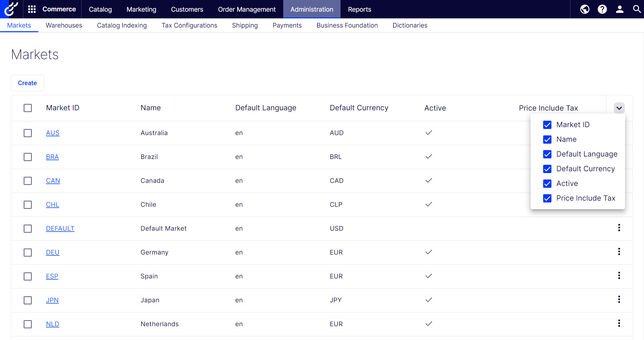Viewport: 644px width, 340px height.
Task: Open the DEFAULT market link
Action: (60, 229)
